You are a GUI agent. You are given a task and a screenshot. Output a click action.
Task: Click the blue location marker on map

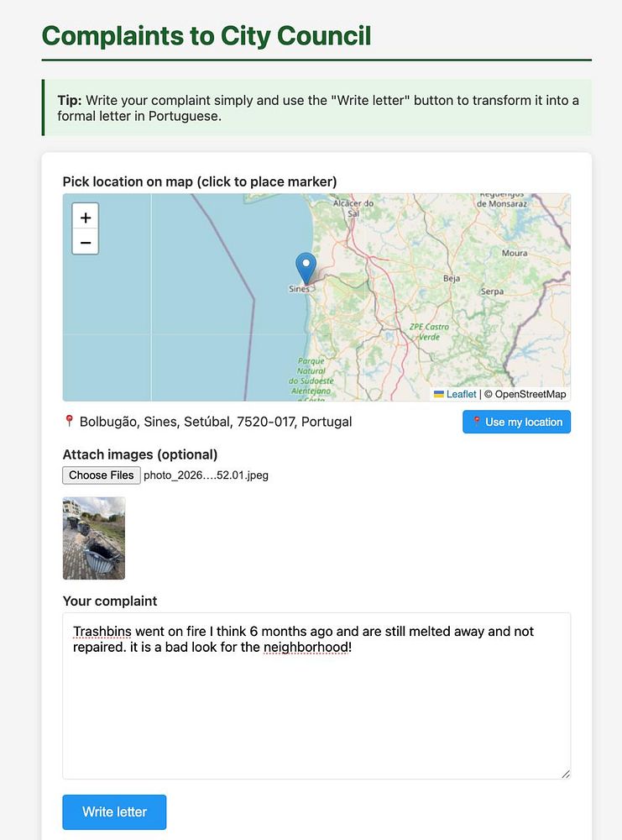306,269
